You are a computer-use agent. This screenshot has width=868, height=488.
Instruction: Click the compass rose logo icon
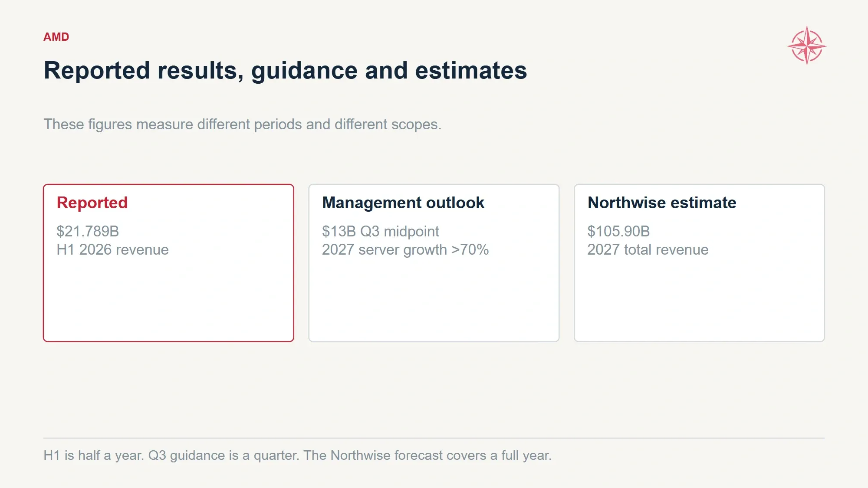pos(807,46)
